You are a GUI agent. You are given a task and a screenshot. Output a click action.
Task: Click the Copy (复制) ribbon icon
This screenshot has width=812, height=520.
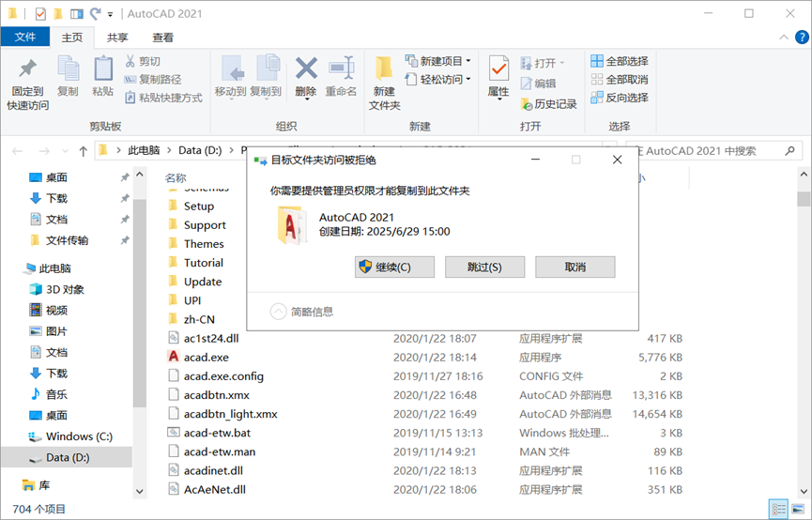click(x=68, y=68)
